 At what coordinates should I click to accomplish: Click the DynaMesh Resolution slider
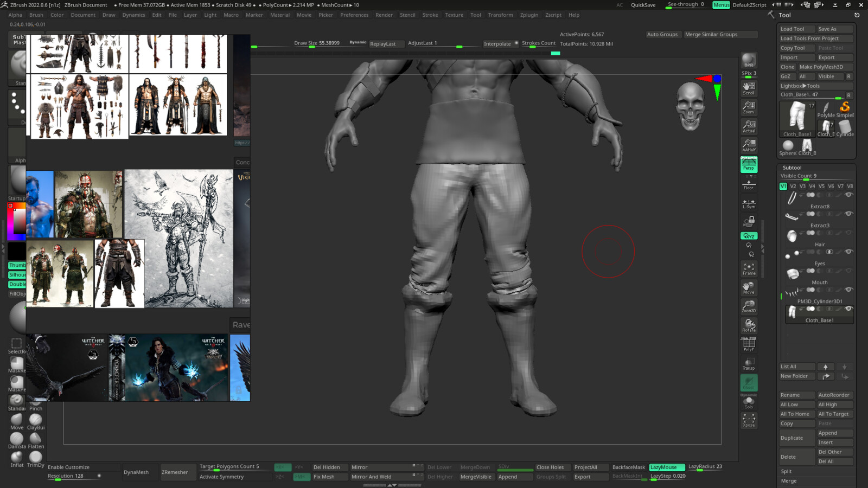point(74,476)
